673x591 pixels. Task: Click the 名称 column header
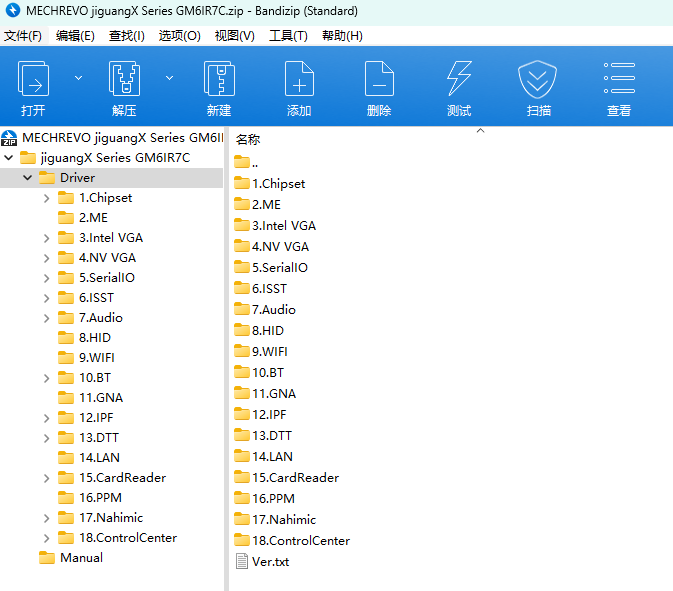pos(248,139)
